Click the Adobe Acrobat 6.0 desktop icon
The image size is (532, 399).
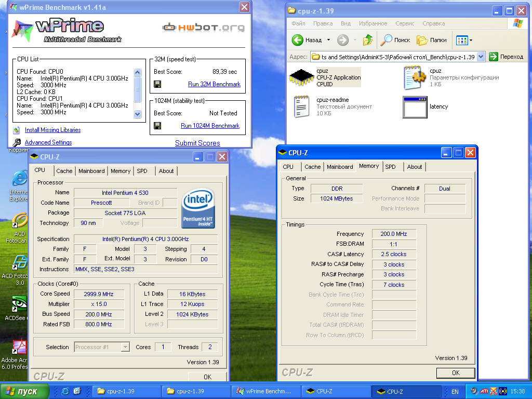click(x=15, y=354)
